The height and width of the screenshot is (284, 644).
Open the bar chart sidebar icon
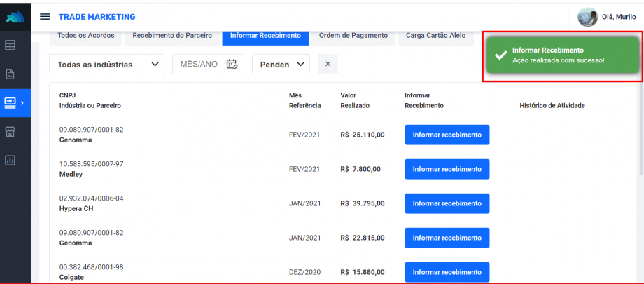(10, 160)
